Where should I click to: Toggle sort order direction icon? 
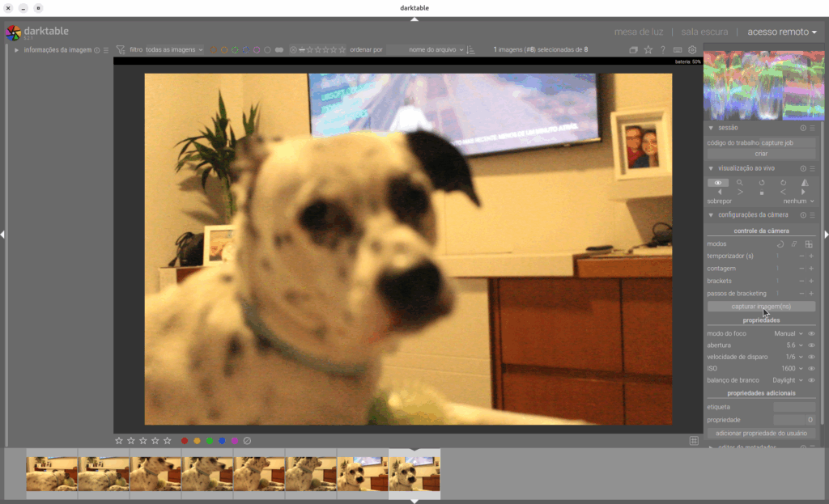coord(471,50)
